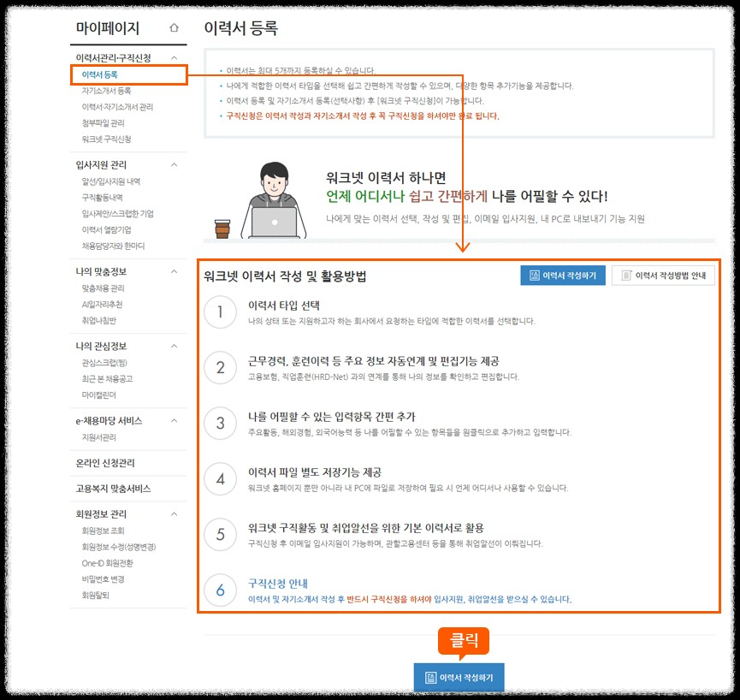The image size is (740, 700).
Task: Click the home icon beside 마이페이지
Action: click(x=175, y=27)
